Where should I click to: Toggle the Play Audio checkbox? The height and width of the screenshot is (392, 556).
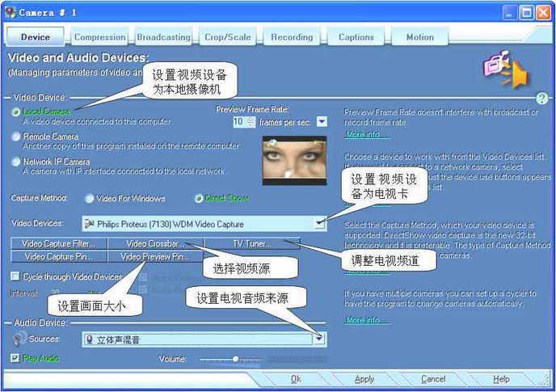point(15,358)
